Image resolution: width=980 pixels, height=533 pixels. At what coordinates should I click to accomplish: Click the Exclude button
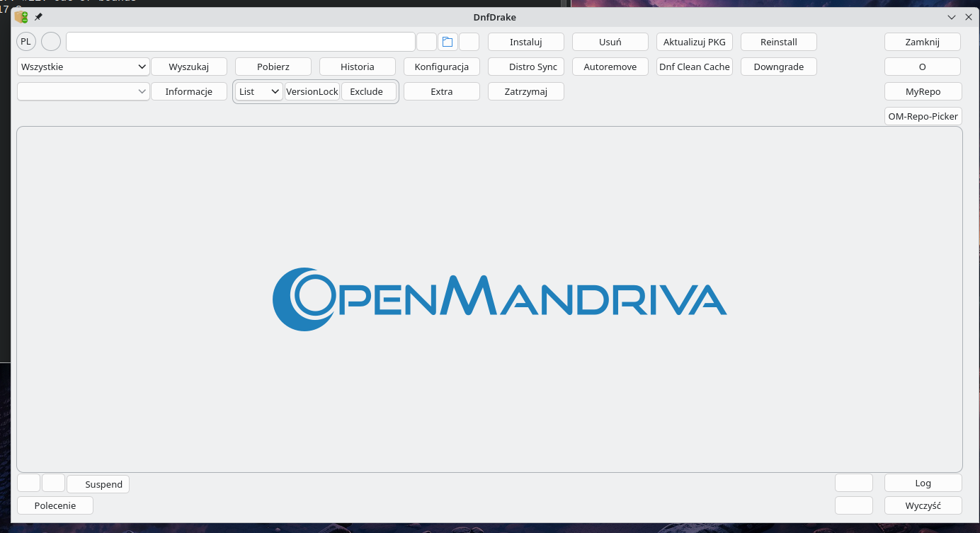pyautogui.click(x=369, y=91)
